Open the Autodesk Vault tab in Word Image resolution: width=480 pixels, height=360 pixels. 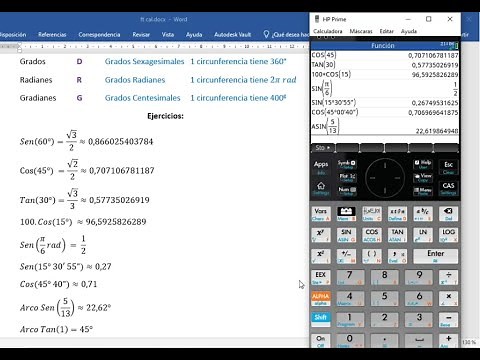(232, 34)
